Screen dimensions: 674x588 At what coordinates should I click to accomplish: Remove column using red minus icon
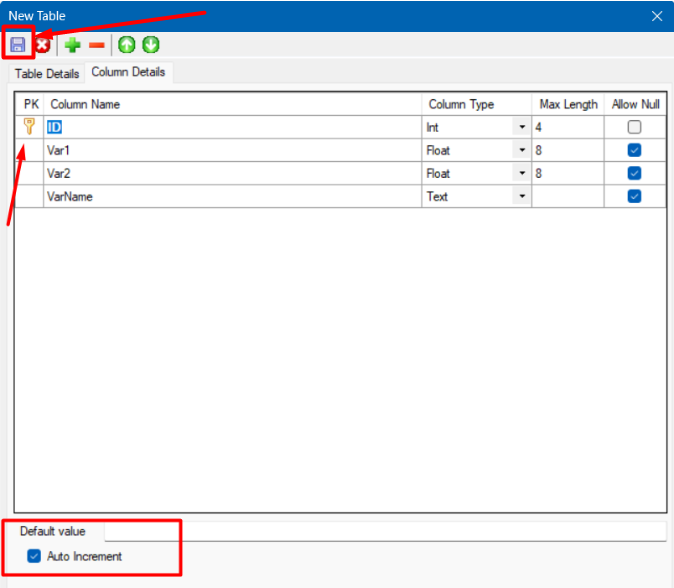(97, 45)
